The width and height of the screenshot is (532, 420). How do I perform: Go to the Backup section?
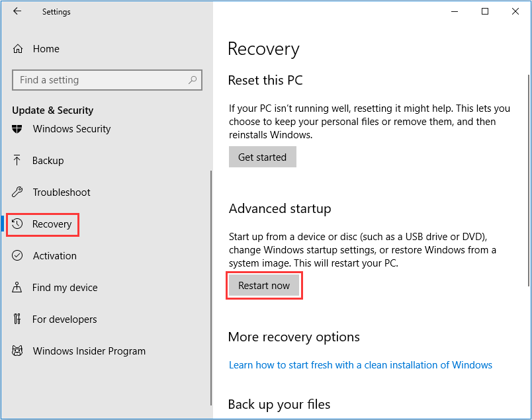(48, 161)
